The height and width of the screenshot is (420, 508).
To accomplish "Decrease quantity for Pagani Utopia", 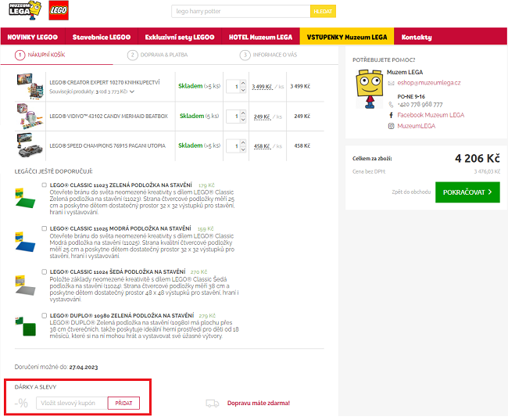I will point(243,149).
